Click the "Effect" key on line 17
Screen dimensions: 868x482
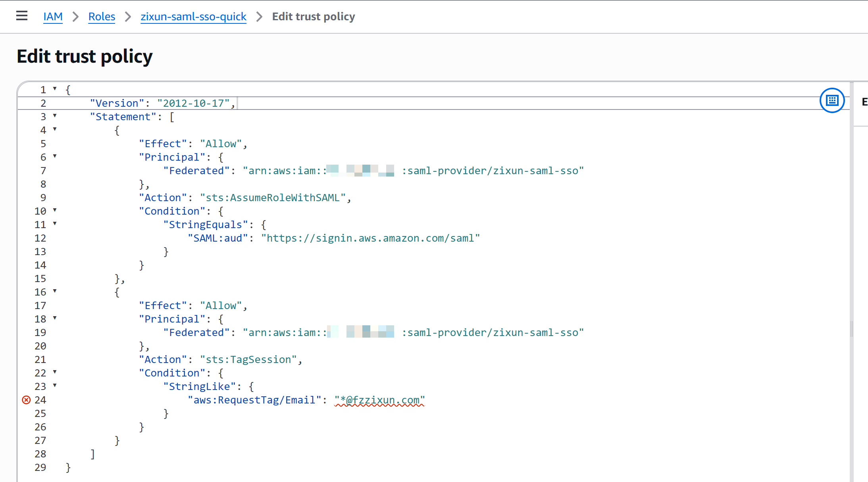click(x=163, y=305)
